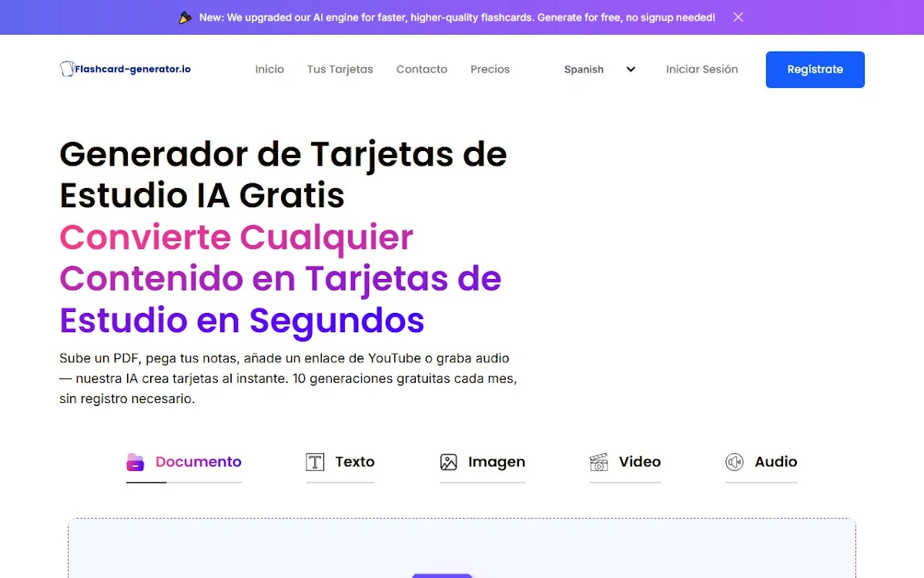Image resolution: width=924 pixels, height=578 pixels.
Task: Select the Documento tab
Action: 184,462
